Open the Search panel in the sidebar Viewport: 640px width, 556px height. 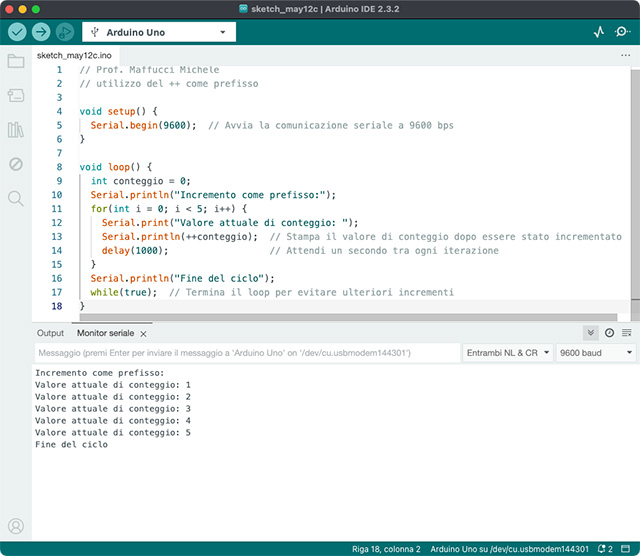pos(16,198)
